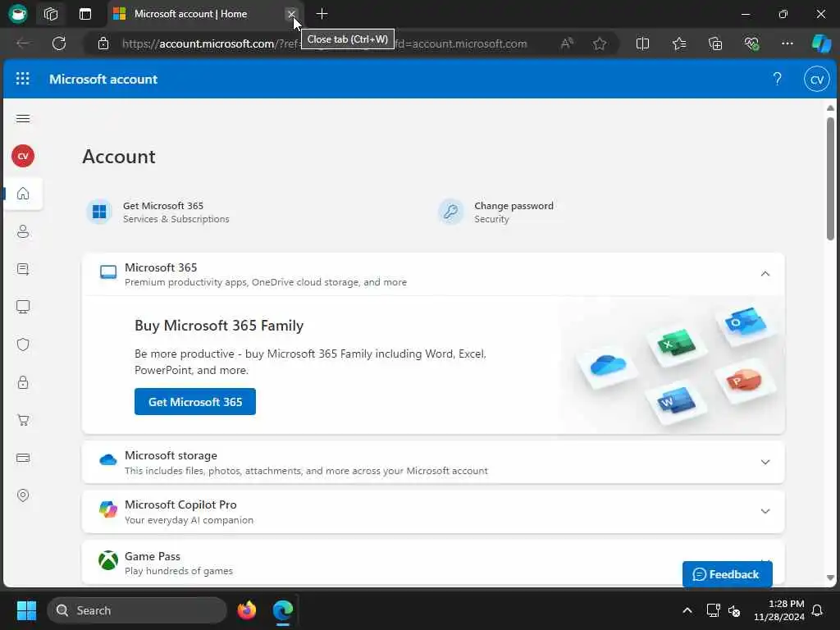
Task: Open the Microsoft apps launcher grid
Action: coord(22,79)
